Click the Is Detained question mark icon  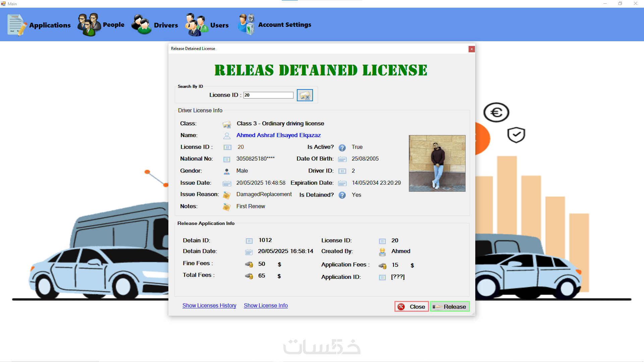pos(342,195)
